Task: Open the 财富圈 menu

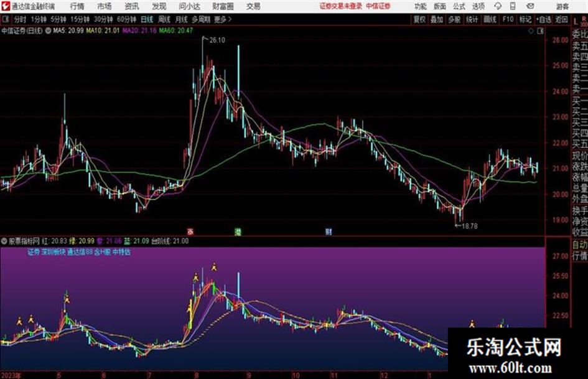Action: [223, 6]
